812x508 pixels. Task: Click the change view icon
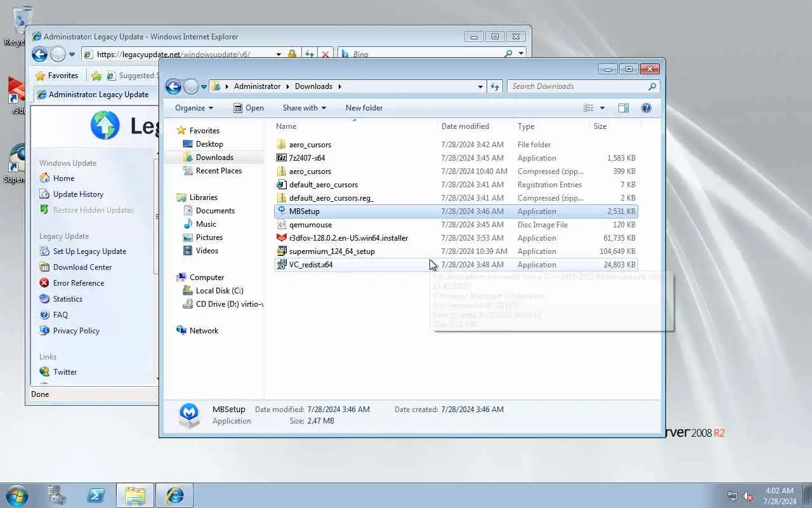(x=589, y=108)
